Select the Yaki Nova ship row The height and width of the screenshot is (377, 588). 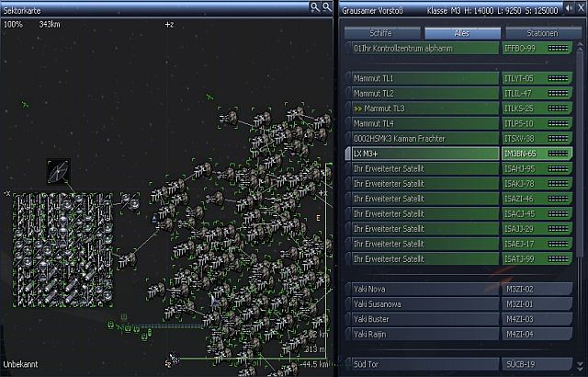tap(459, 289)
